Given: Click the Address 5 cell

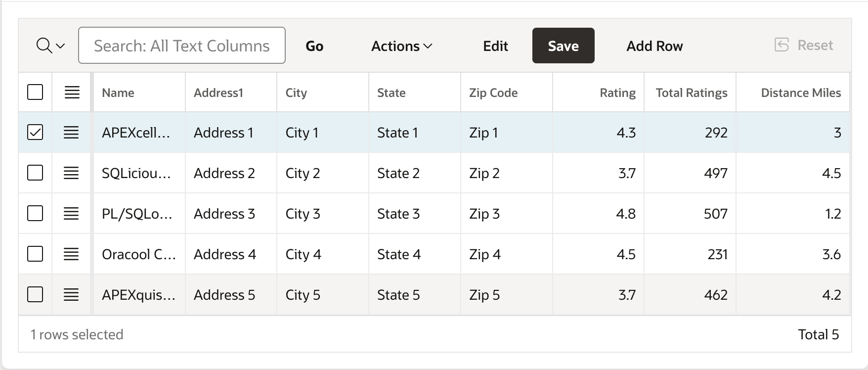Looking at the screenshot, I should click(x=231, y=295).
